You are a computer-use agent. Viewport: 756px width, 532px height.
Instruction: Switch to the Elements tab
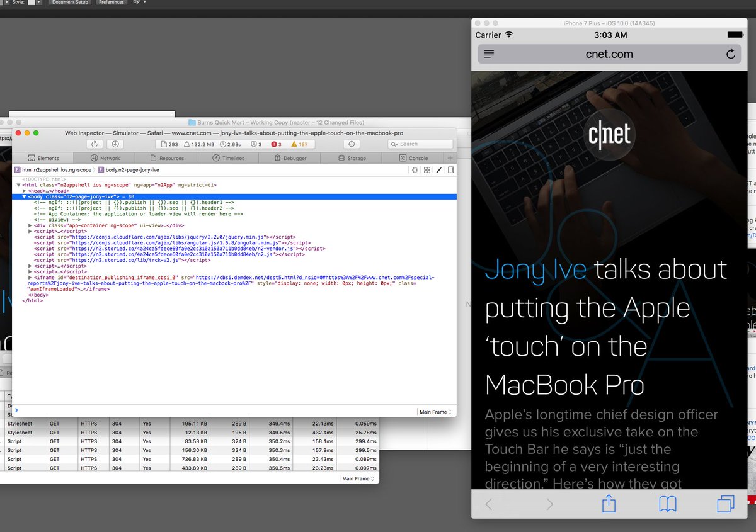click(x=43, y=158)
